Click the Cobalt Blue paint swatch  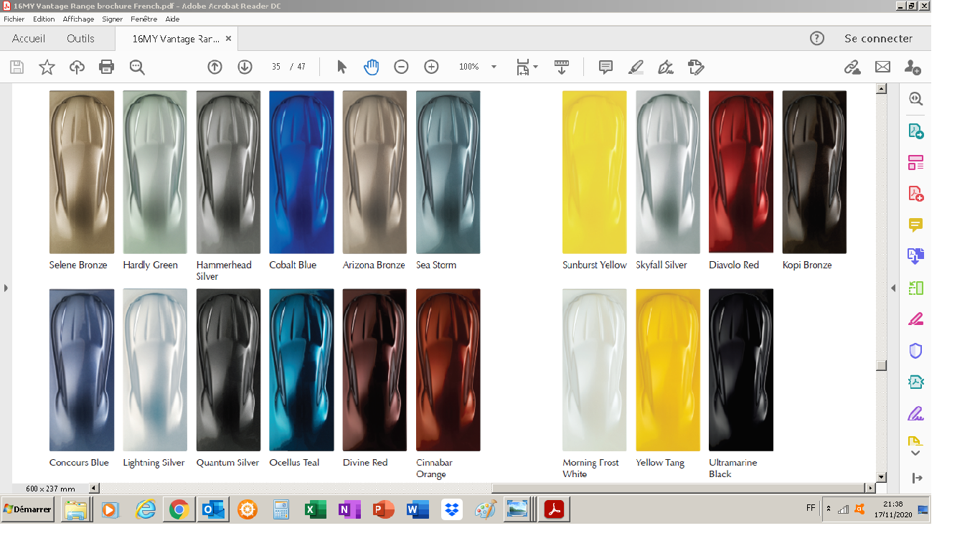click(x=301, y=172)
